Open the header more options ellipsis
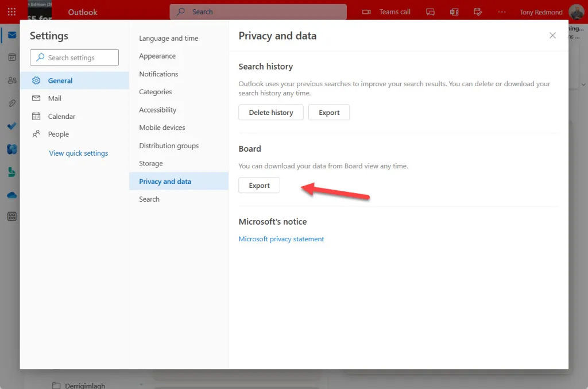The image size is (588, 389). click(502, 12)
